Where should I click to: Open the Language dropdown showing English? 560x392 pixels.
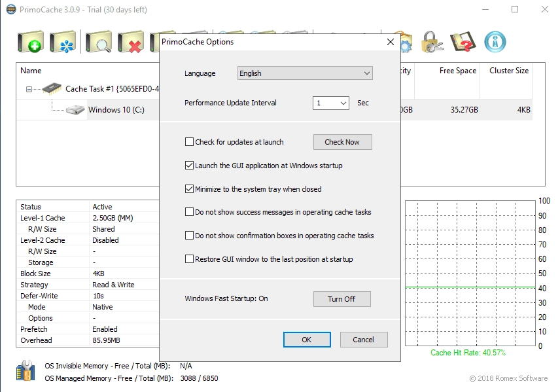(x=305, y=73)
